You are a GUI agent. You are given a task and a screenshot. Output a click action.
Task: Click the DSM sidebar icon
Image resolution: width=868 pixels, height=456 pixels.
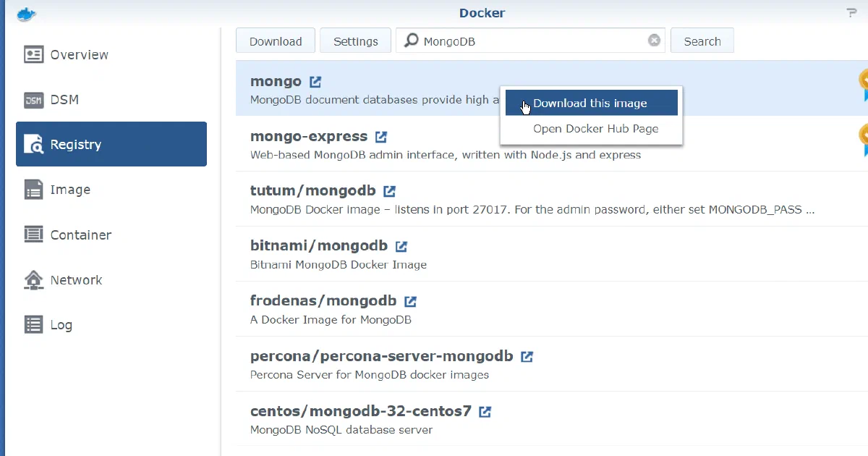point(33,100)
